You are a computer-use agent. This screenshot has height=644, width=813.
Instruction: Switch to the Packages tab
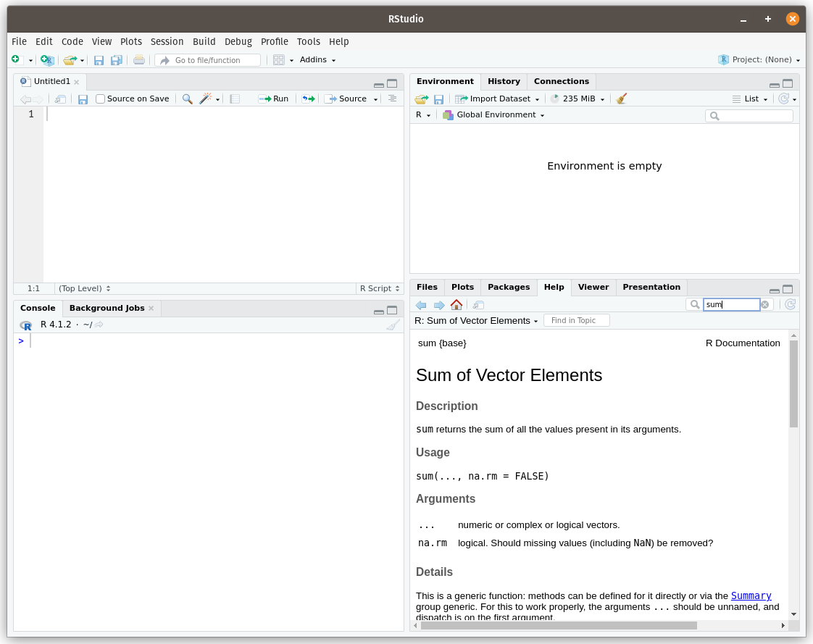point(509,288)
